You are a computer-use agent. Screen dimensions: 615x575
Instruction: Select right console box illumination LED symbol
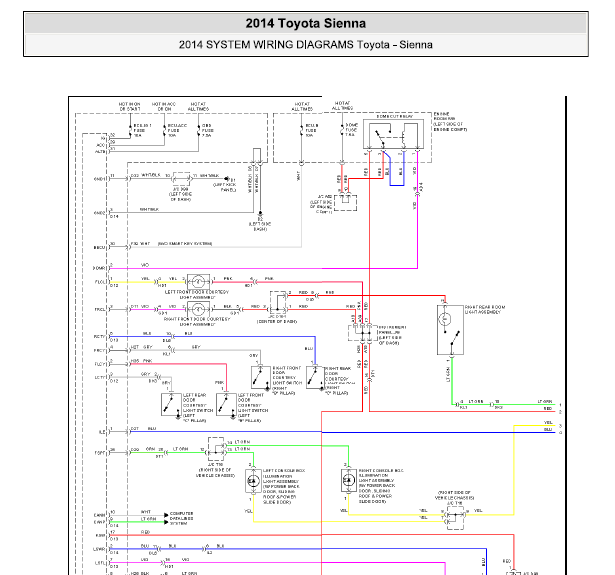[348, 480]
